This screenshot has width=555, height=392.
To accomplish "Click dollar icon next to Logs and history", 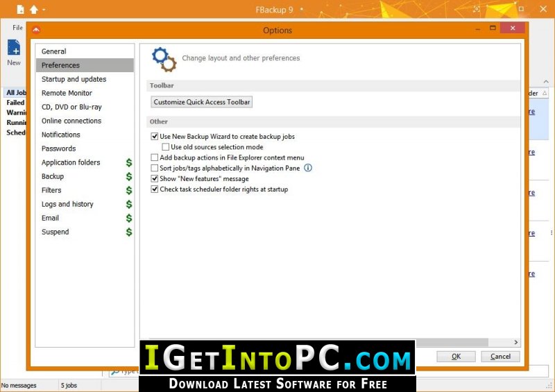I will click(129, 204).
